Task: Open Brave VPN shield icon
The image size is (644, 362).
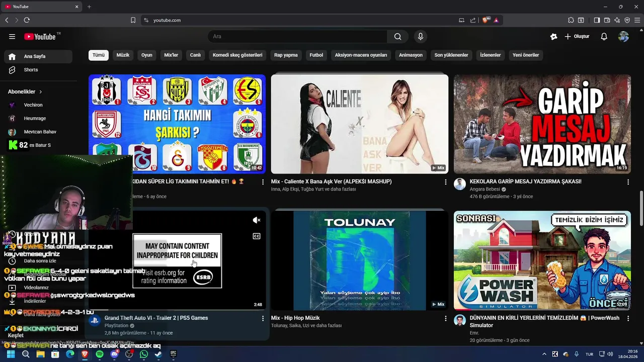Action: 627,20
